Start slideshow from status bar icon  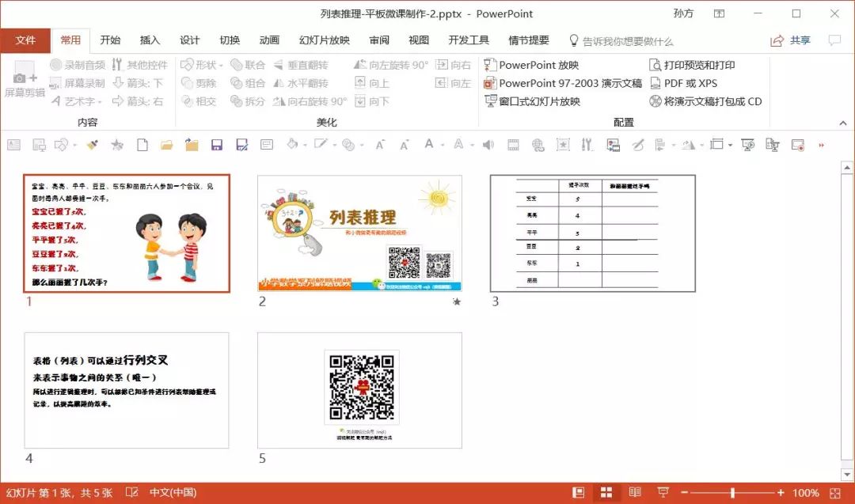[663, 493]
